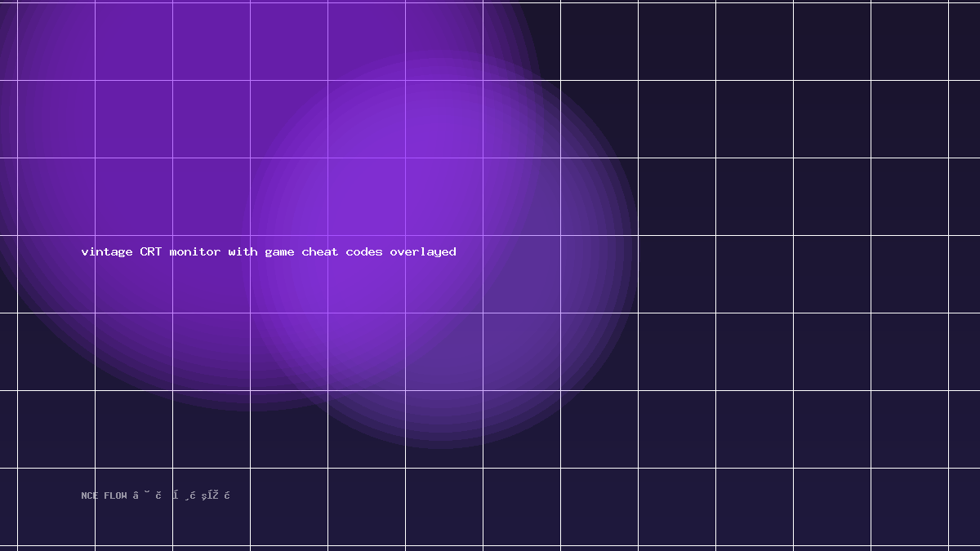Image resolution: width=980 pixels, height=551 pixels.
Task: Select the "CRT" word in the caption
Action: (151, 251)
